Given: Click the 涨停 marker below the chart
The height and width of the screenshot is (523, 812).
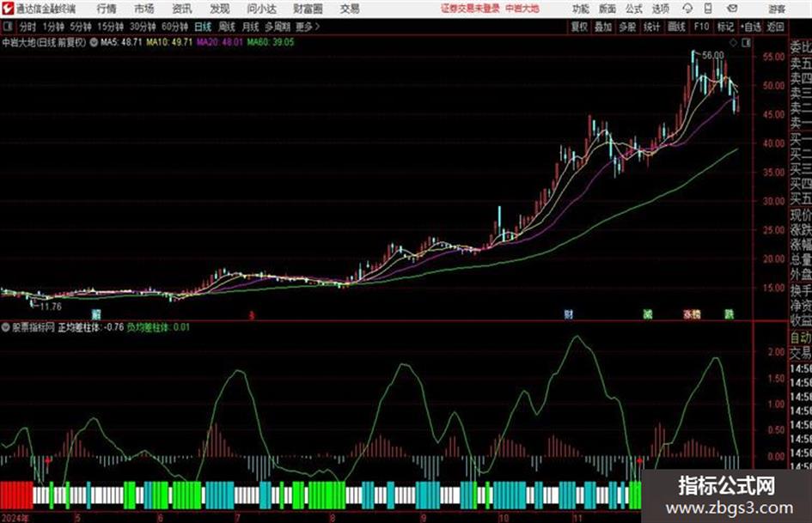Looking at the screenshot, I should (692, 313).
